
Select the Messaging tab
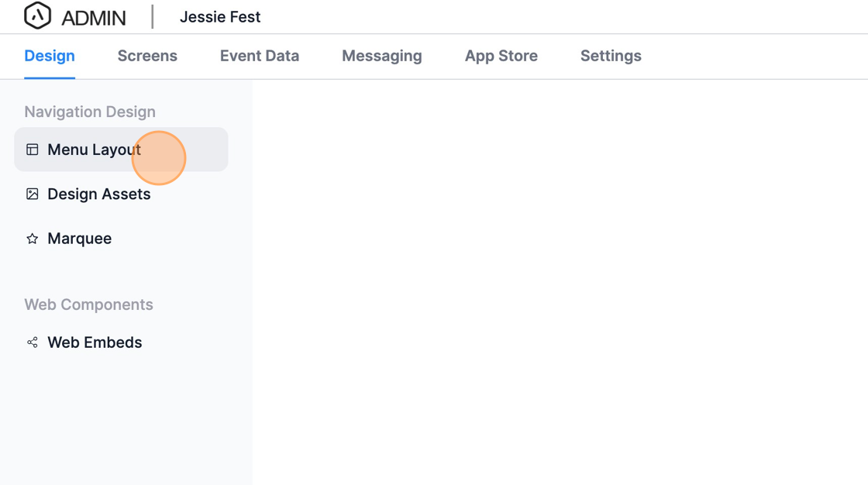click(382, 56)
